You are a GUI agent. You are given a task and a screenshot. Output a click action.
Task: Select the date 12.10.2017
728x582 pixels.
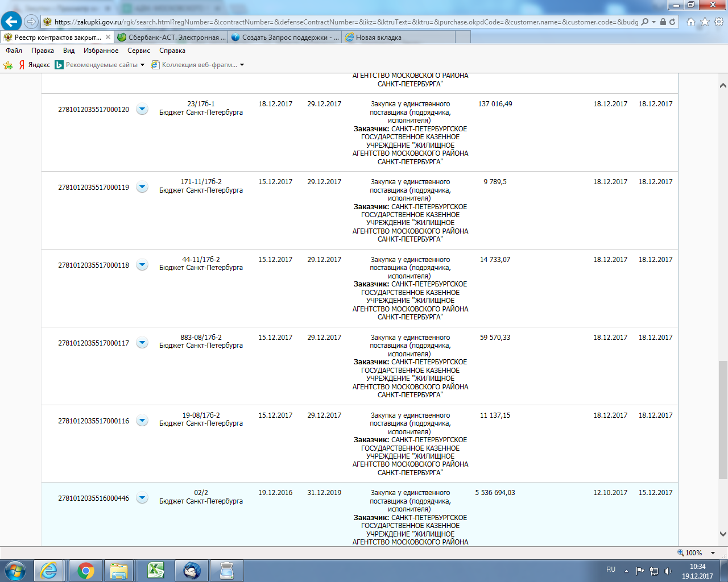[610, 493]
